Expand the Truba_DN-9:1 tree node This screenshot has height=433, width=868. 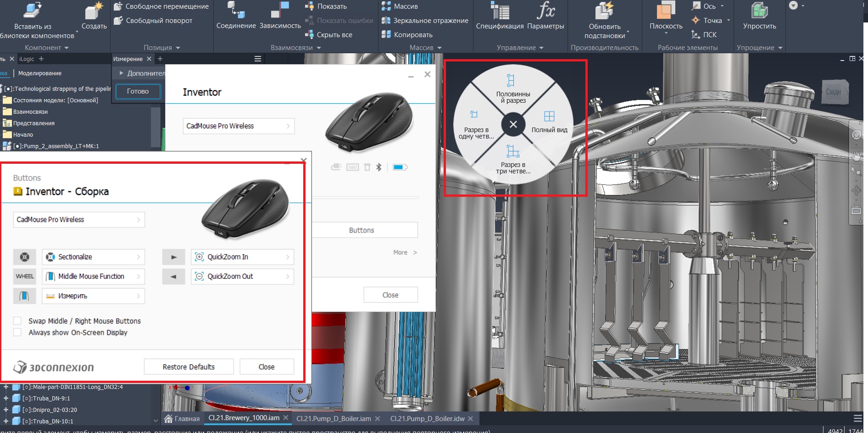click(6, 399)
